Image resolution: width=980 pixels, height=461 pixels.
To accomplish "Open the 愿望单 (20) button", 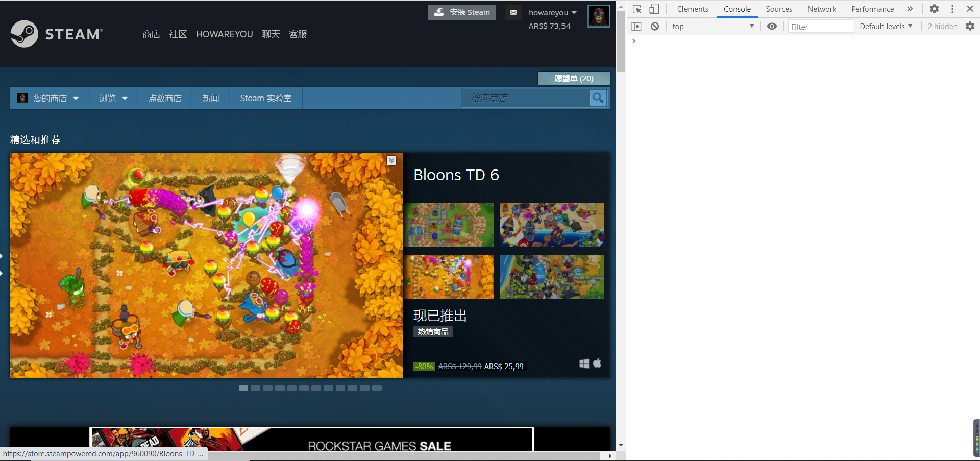I will click(x=574, y=78).
